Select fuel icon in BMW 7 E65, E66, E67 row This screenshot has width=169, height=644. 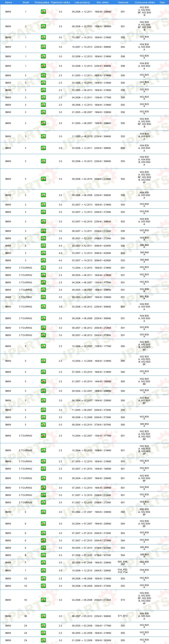coord(43,563)
